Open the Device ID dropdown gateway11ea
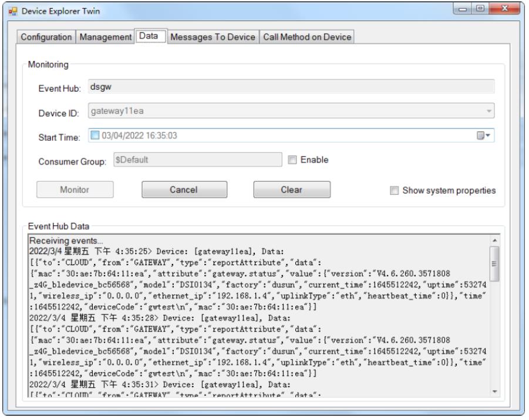Screen dimensions: 529x420 tap(291, 111)
